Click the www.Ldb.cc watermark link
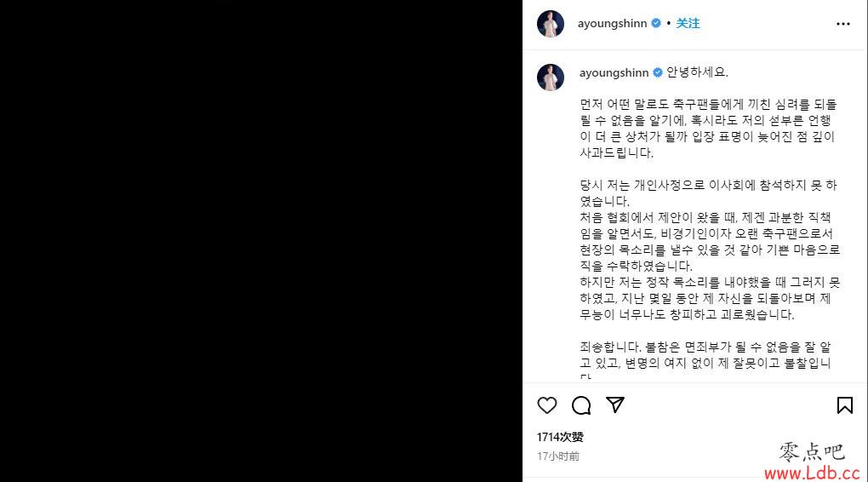Viewport: 868px width, 482px height. click(x=812, y=473)
